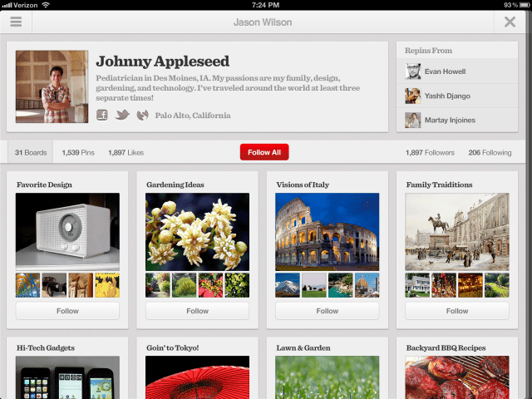Switch to the 1,539 Pins tab

tap(78, 153)
